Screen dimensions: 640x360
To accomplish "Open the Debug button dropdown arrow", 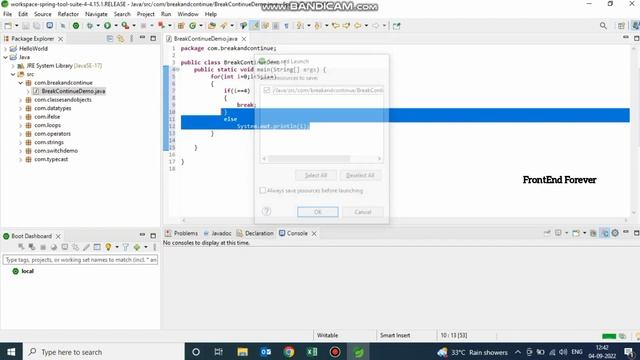I will [98, 26].
